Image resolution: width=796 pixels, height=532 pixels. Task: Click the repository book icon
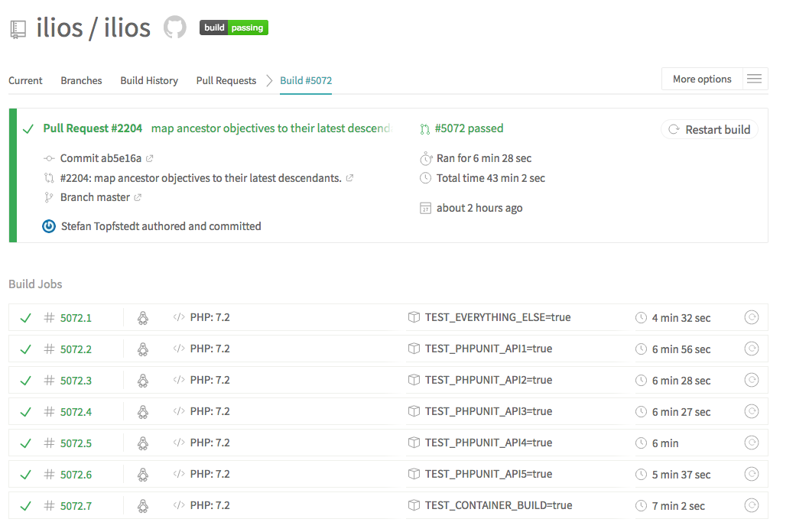(18, 30)
